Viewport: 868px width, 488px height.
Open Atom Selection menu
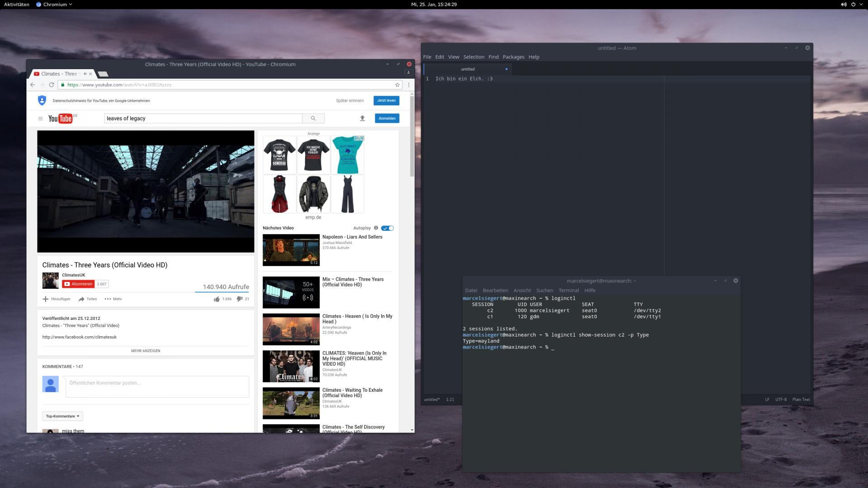coord(473,57)
